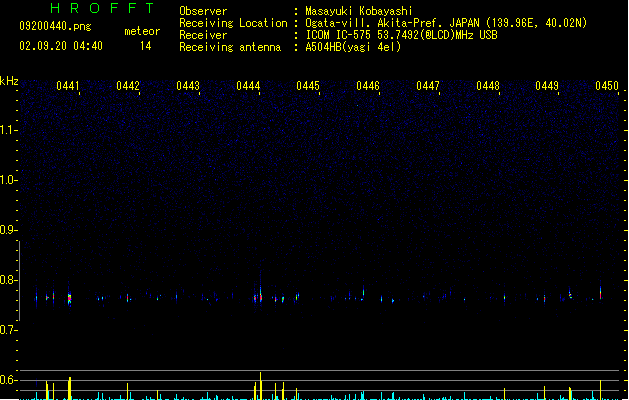Click the 0.6 kHz axis tick label
The height and width of the screenshot is (400, 629).
(x=7, y=380)
